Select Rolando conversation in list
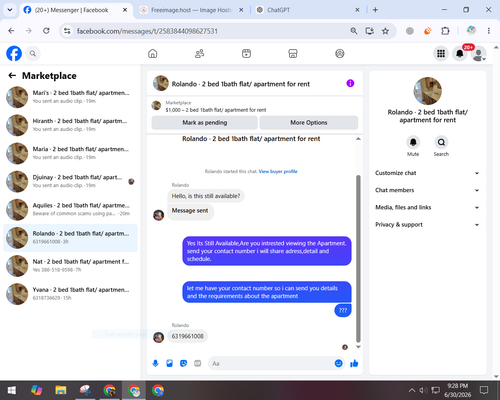This screenshot has height=400, width=500. pyautogui.click(x=70, y=238)
